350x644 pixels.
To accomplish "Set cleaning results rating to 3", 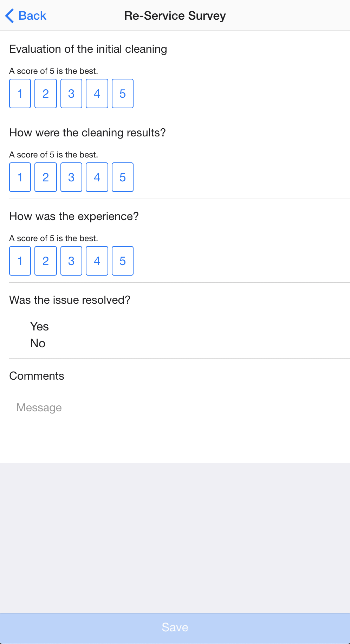I will tap(71, 177).
